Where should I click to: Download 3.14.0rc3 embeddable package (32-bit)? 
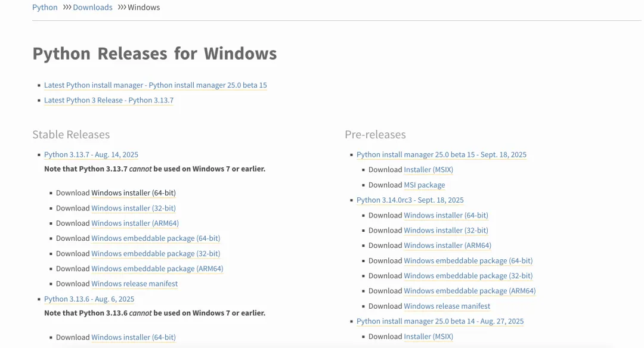[468, 276]
